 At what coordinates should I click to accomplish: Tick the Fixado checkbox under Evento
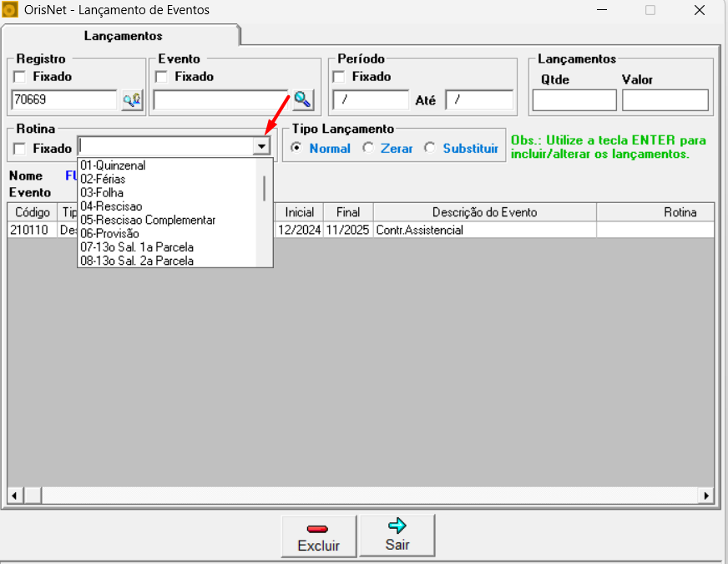(x=162, y=77)
